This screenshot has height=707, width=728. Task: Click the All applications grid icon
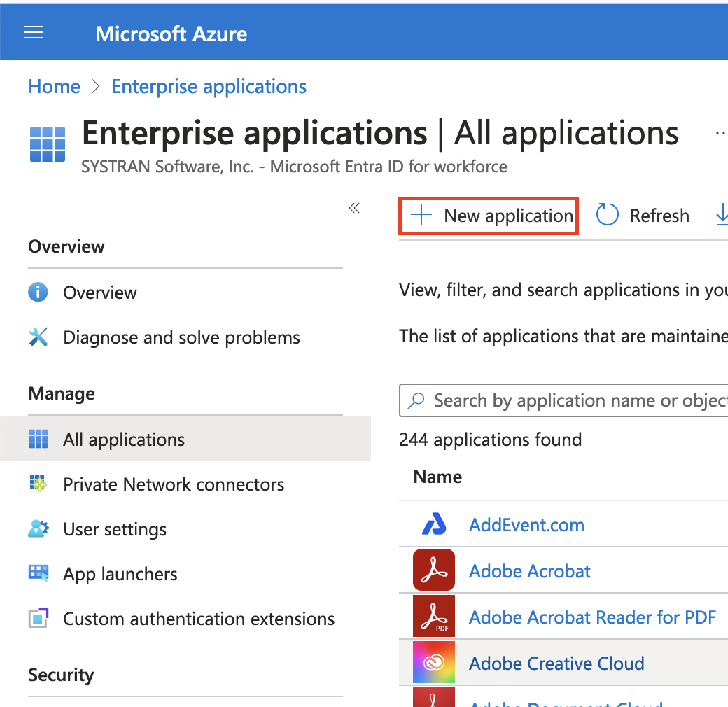pos(38,439)
